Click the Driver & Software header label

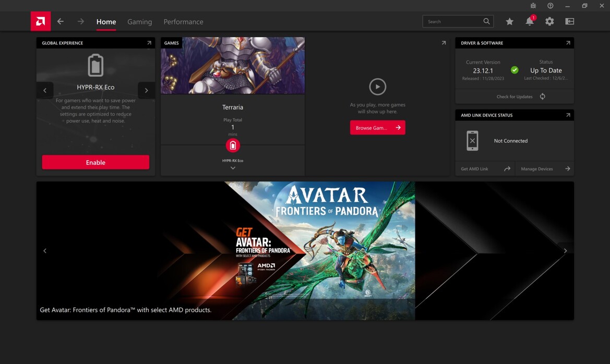click(482, 43)
